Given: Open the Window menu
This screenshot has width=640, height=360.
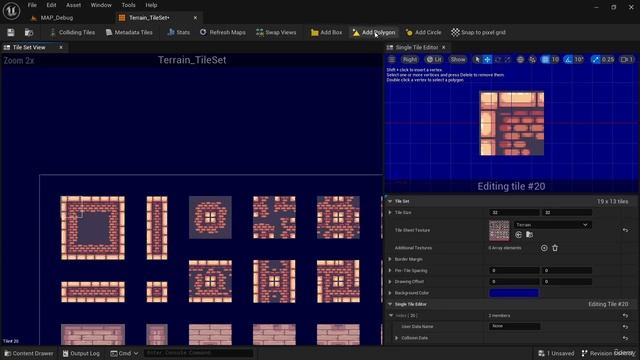Looking at the screenshot, I should [101, 5].
